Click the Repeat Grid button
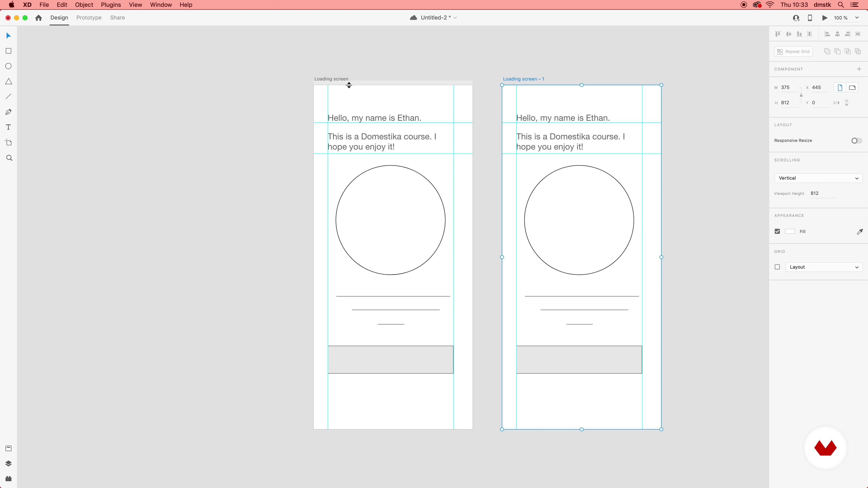This screenshot has height=488, width=868. (794, 52)
